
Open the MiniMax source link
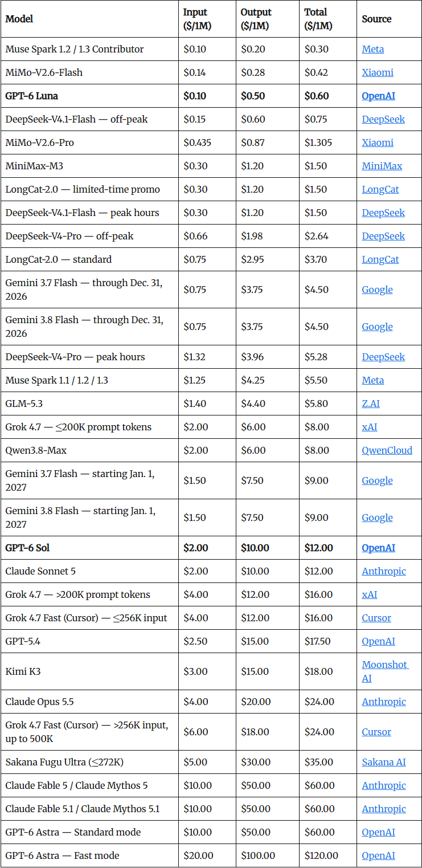(382, 166)
